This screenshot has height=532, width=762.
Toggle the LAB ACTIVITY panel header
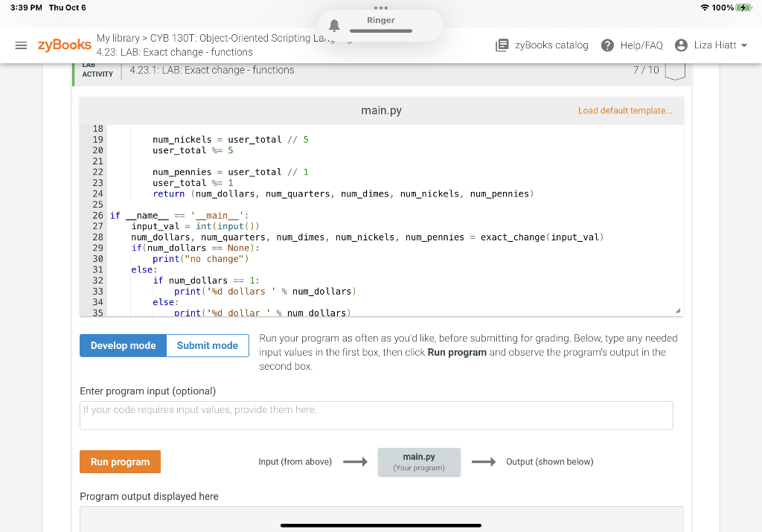(97, 68)
